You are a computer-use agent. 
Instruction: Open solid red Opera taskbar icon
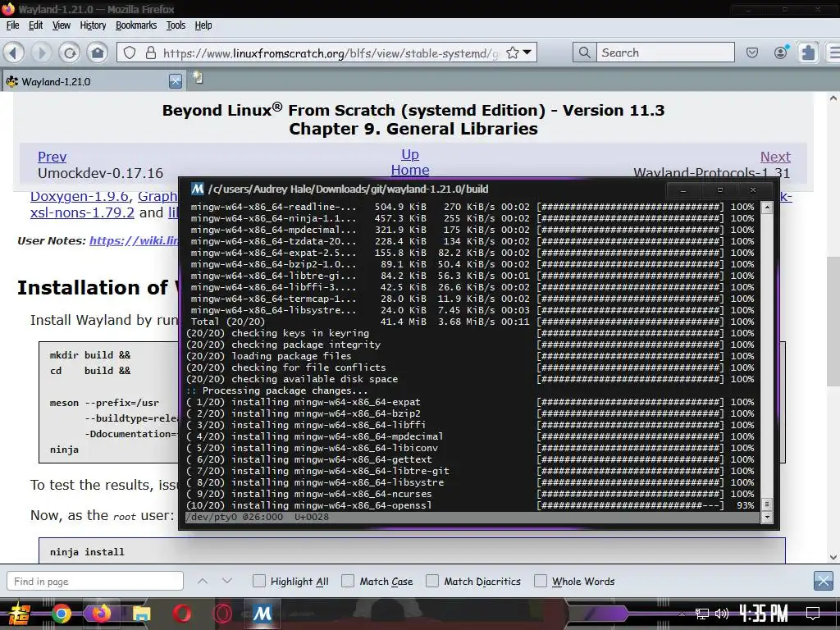click(x=181, y=614)
